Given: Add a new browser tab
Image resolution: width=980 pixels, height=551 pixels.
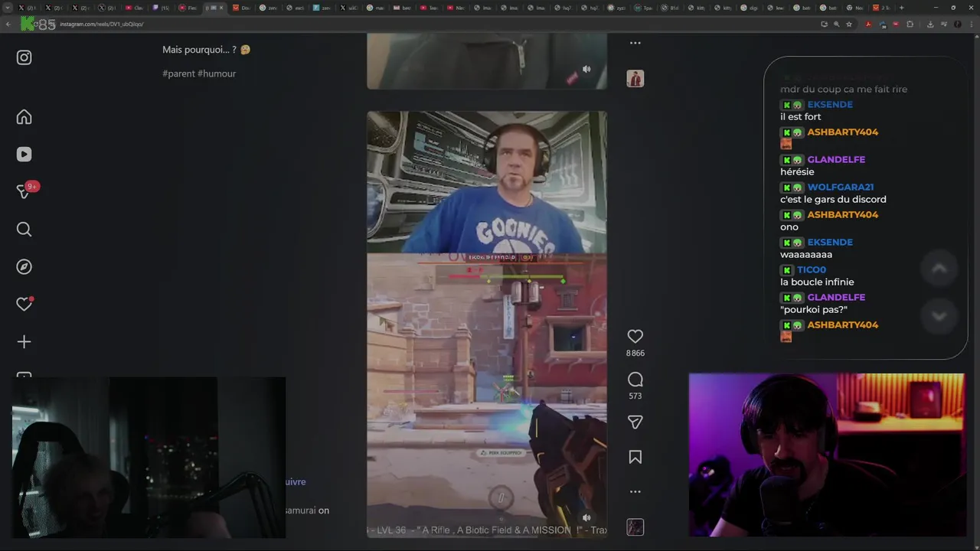Looking at the screenshot, I should [x=901, y=8].
